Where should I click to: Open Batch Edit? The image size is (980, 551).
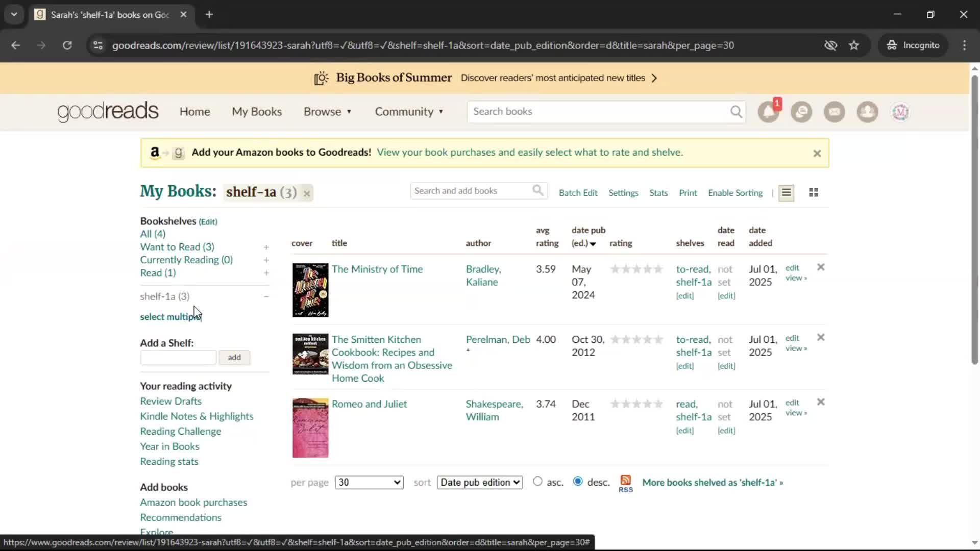coord(578,193)
